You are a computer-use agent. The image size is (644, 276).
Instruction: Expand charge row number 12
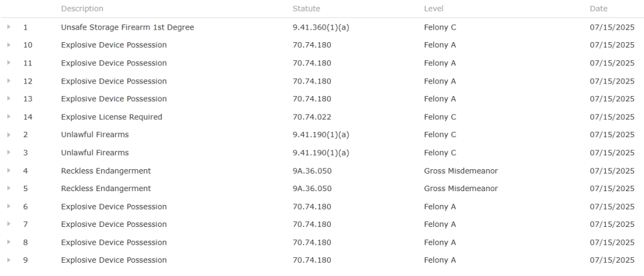coord(9,81)
